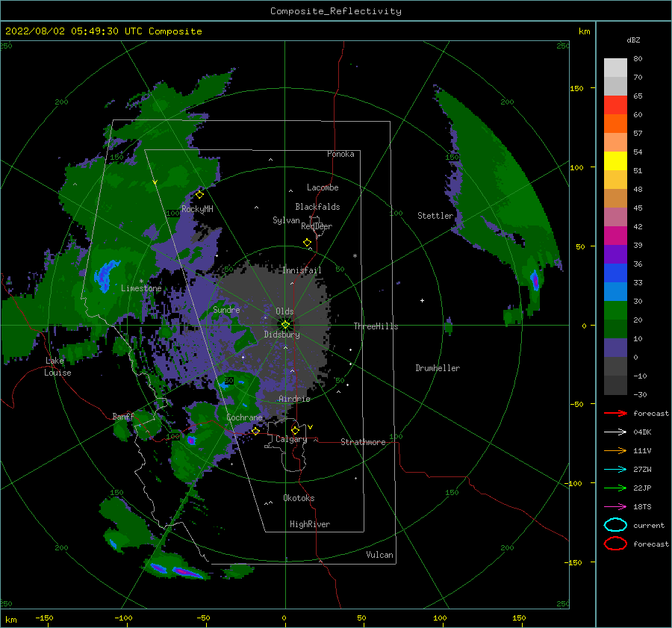The height and width of the screenshot is (628, 672).
Task: Click the Vulcan town label
Action: [x=380, y=555]
